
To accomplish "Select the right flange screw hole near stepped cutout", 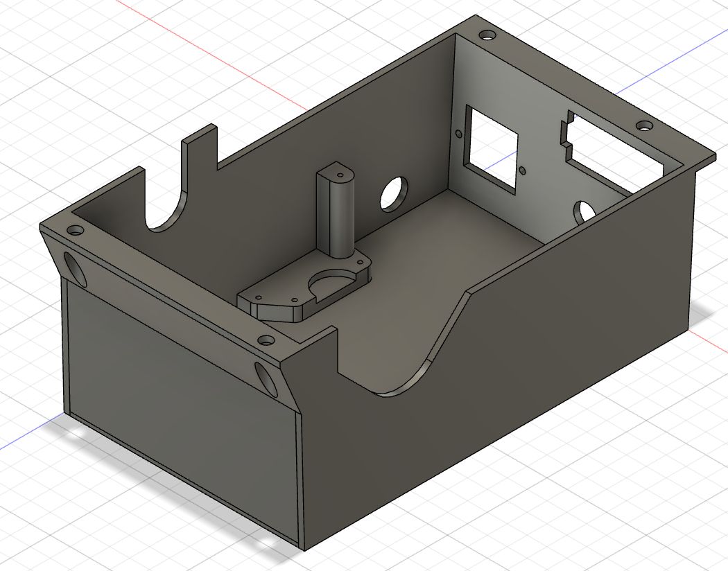I will click(644, 126).
